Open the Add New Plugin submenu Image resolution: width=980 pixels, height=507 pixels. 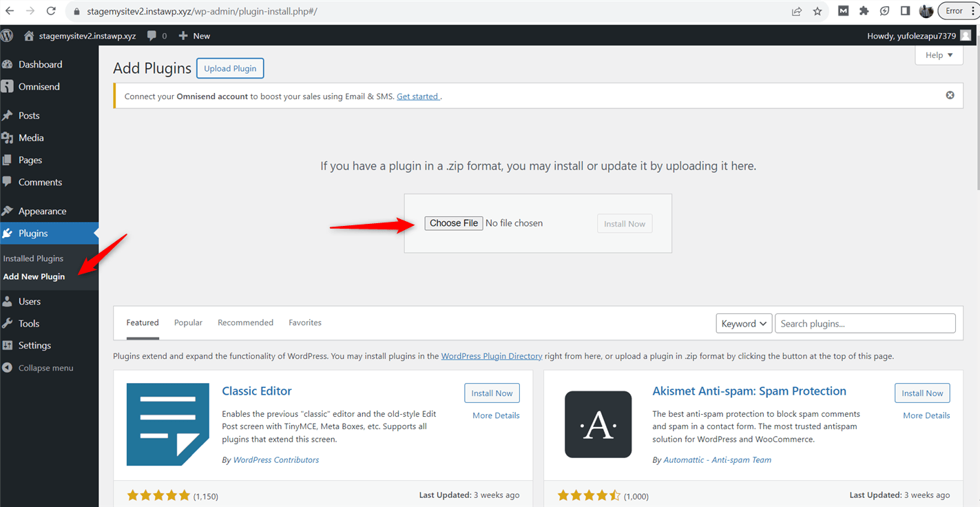coord(34,276)
